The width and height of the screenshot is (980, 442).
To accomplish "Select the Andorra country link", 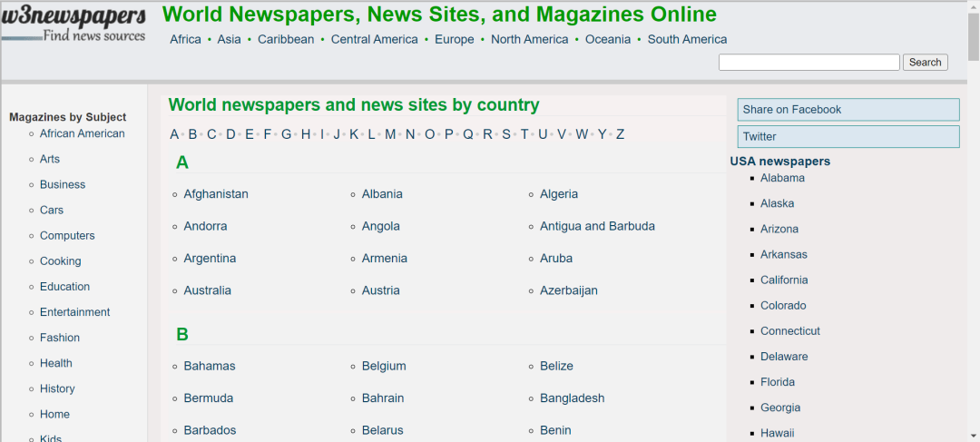I will pos(205,226).
